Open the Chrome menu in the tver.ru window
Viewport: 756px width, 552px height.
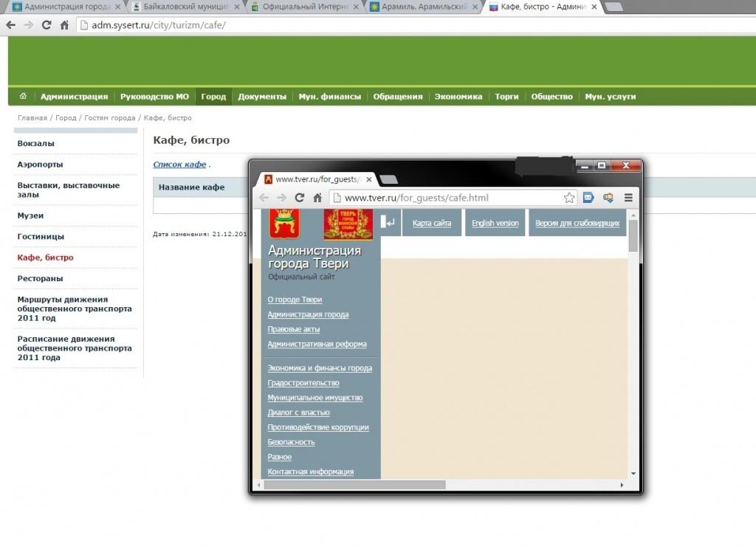628,198
